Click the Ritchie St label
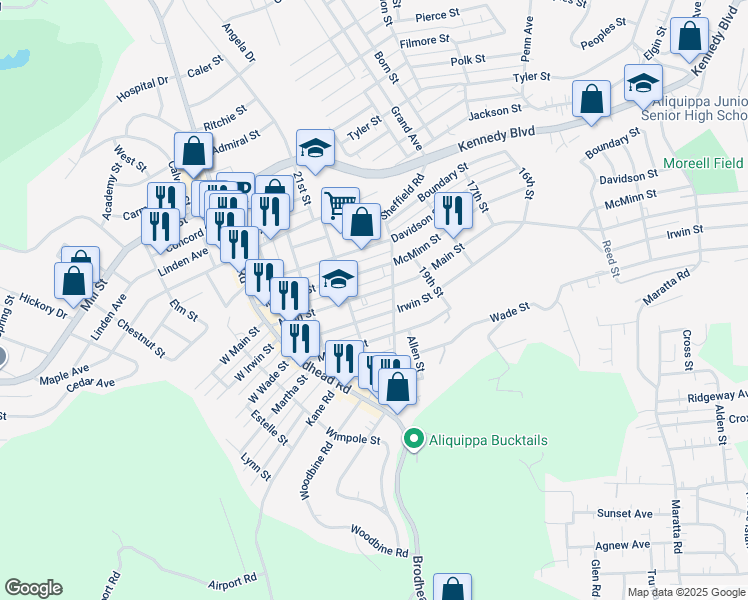The width and height of the screenshot is (748, 600). pyautogui.click(x=225, y=118)
